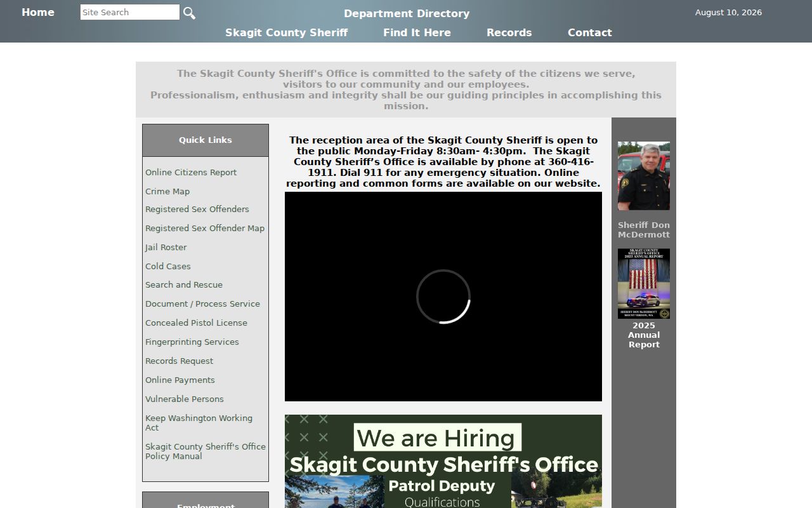
Task: Go to the Home page
Action: pos(38,12)
